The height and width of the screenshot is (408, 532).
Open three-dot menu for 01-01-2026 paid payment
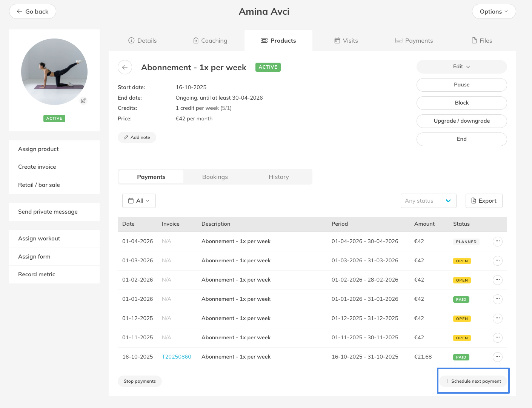(x=498, y=299)
